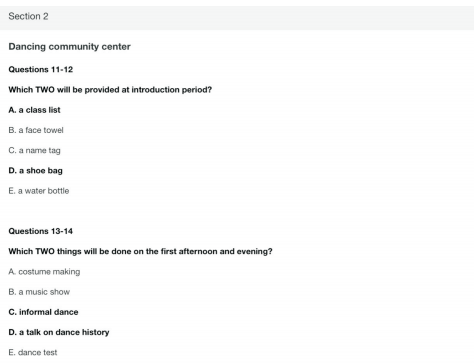Select option A. costume making
This screenshot has width=474, height=364.
(x=44, y=272)
